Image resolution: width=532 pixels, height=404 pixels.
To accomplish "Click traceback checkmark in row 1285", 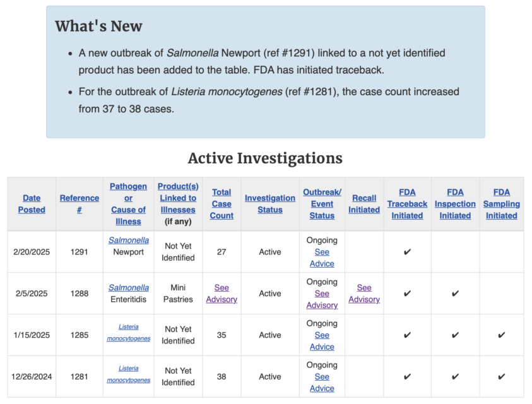I will 407,335.
